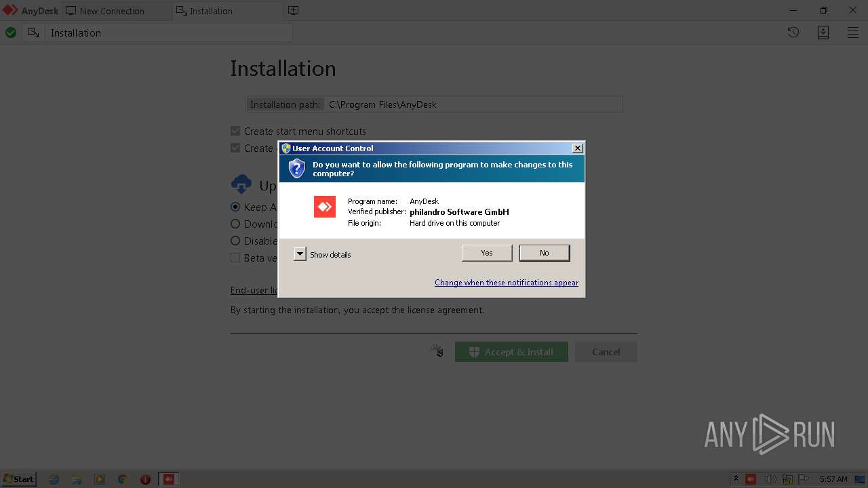Click the UAC title bar shield icon
The width and height of the screenshot is (868, 488).
pos(286,148)
